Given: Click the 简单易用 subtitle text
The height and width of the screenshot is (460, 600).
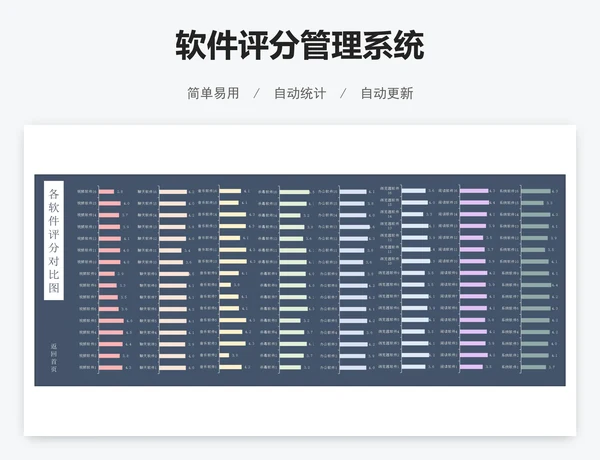Looking at the screenshot, I should pyautogui.click(x=213, y=93).
